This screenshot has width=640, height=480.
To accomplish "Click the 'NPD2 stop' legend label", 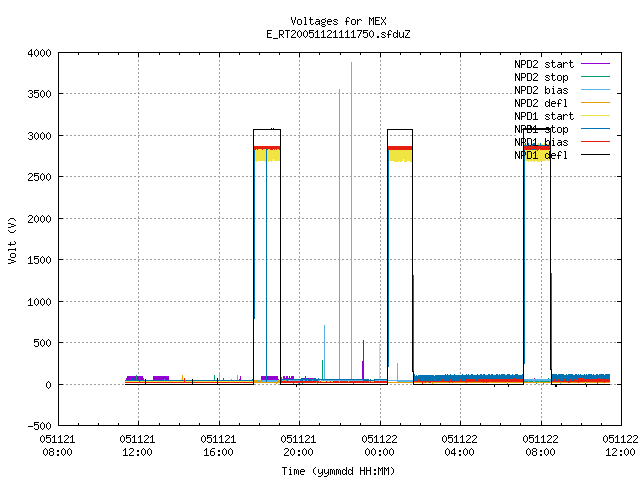I will (x=541, y=77).
